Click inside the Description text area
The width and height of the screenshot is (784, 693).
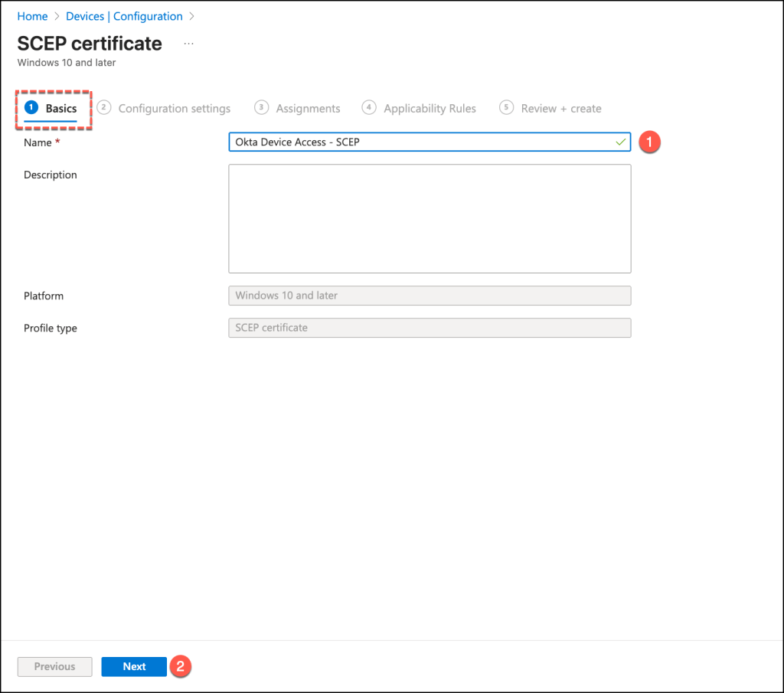430,218
